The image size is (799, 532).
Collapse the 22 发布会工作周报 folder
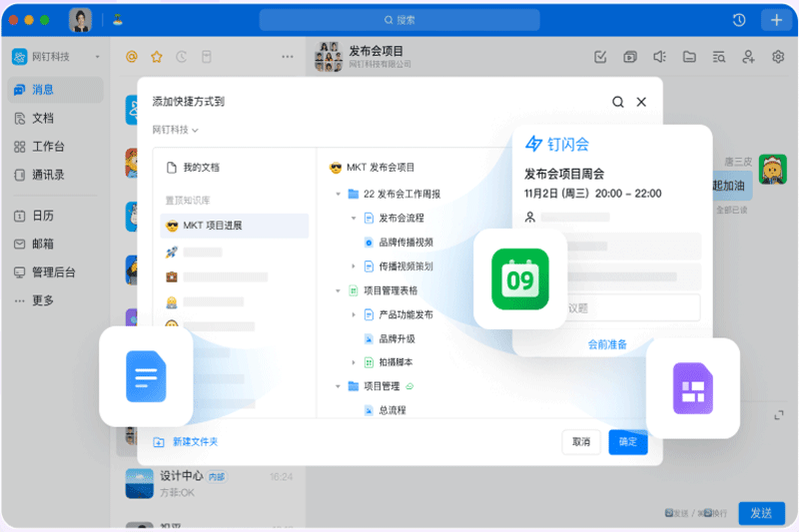(x=339, y=194)
